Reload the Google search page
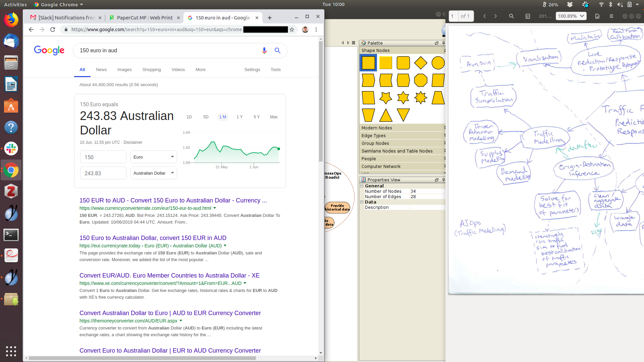 point(53,29)
